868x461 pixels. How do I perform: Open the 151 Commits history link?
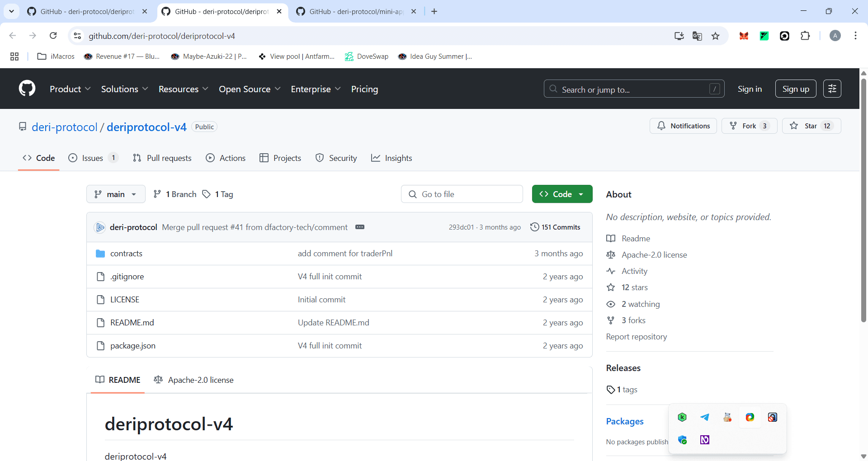point(555,227)
